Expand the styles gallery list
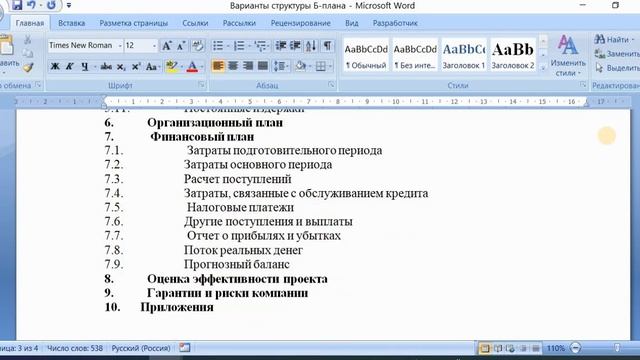The image size is (640, 360). pos(543,68)
